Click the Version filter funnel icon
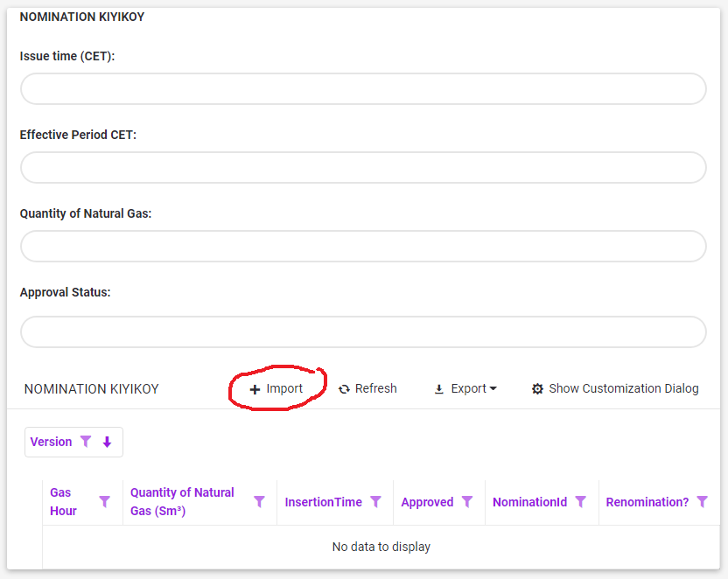The image size is (728, 579). [86, 442]
